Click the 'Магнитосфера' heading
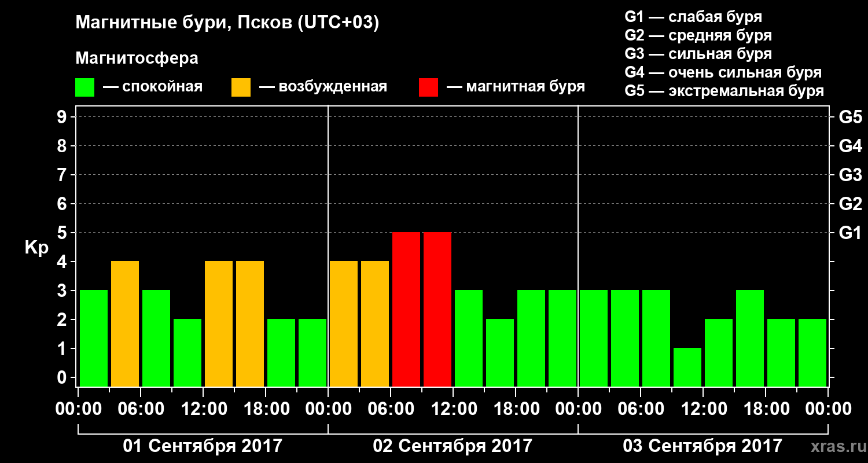 tap(137, 58)
